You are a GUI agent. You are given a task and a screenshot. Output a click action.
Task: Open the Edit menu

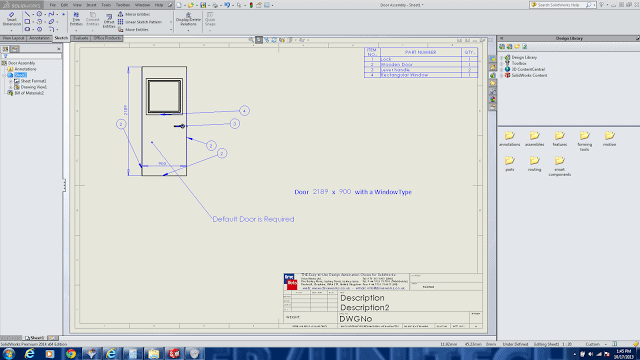(64, 5)
